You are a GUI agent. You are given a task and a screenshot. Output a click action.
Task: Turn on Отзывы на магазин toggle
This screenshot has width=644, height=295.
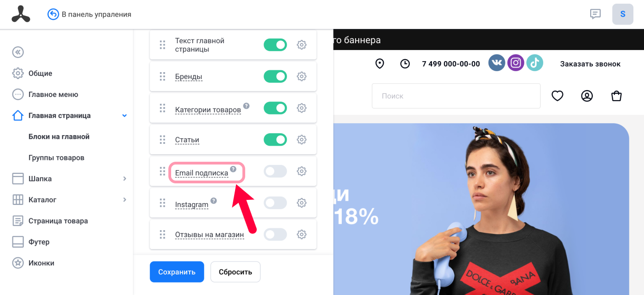[x=275, y=234]
